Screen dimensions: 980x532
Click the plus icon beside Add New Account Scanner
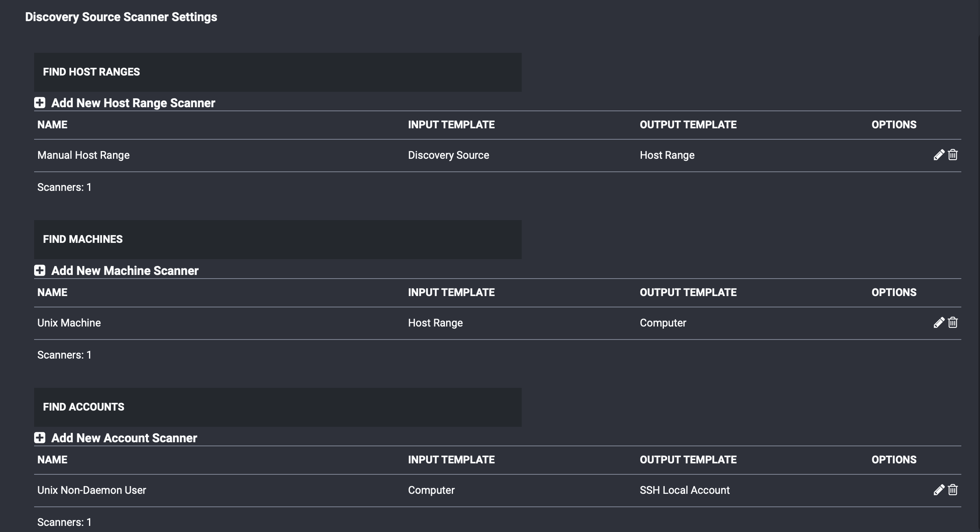point(40,438)
